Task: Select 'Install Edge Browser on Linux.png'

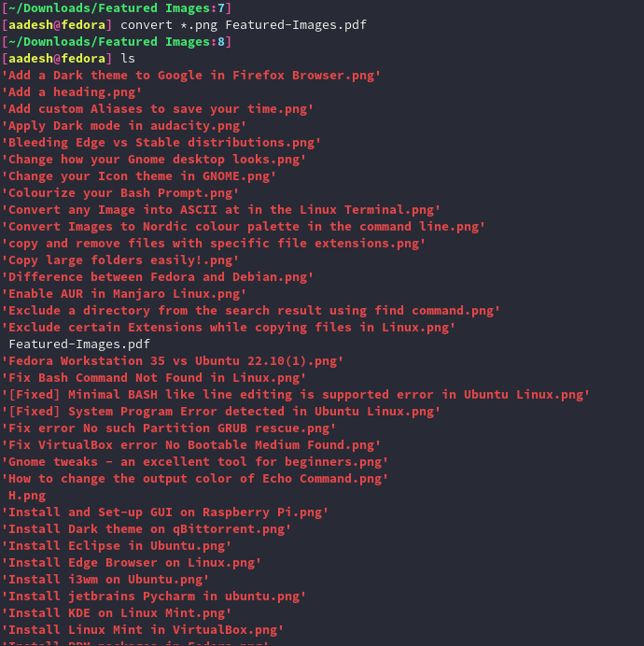Action: pyautogui.click(x=132, y=563)
